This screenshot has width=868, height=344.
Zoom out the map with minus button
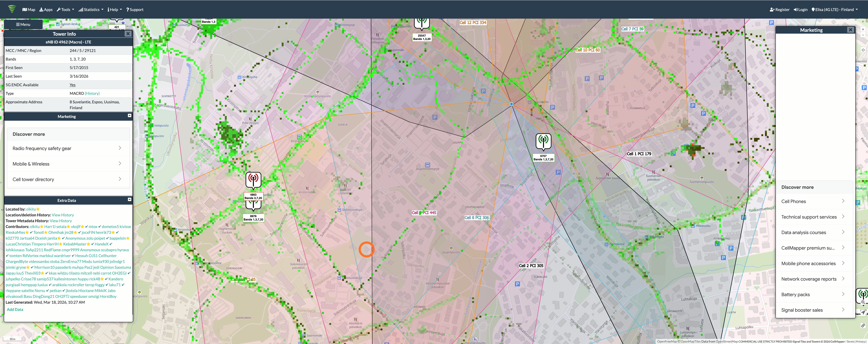pyautogui.click(x=863, y=35)
